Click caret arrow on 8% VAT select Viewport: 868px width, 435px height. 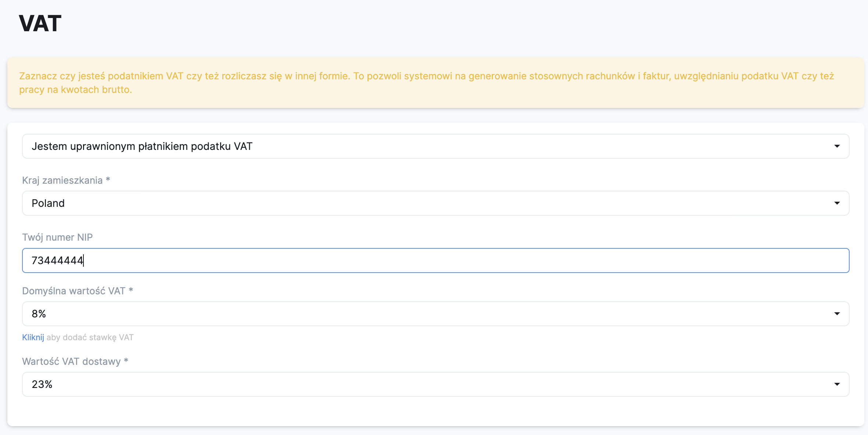837,314
